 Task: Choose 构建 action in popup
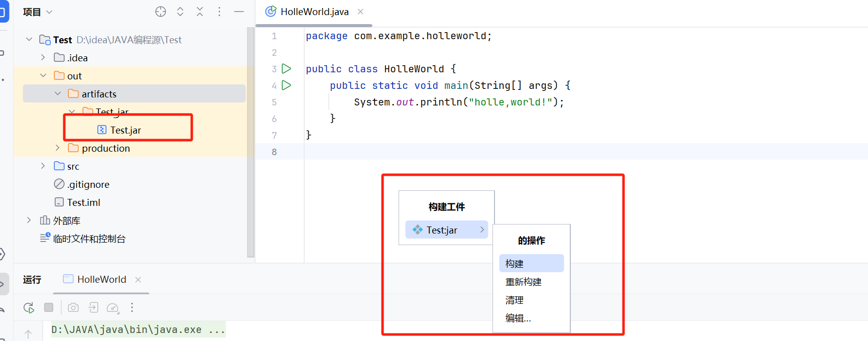(532, 263)
